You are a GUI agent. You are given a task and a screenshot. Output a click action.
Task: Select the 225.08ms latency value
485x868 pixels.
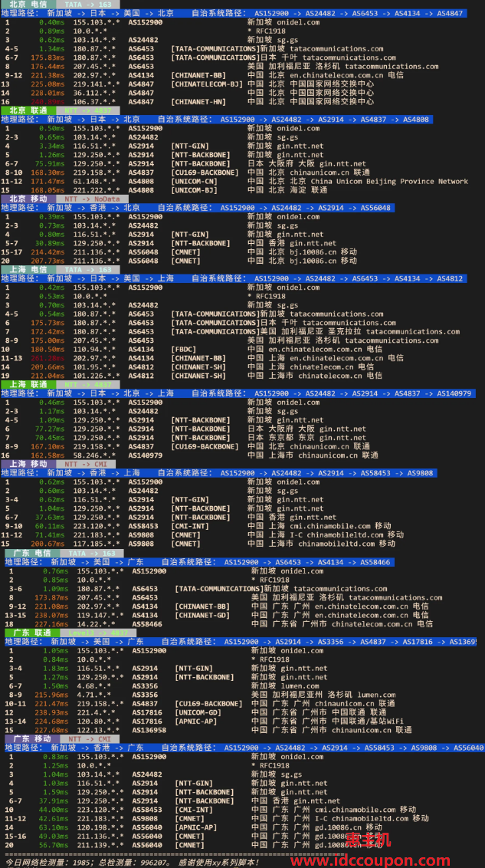[48, 84]
